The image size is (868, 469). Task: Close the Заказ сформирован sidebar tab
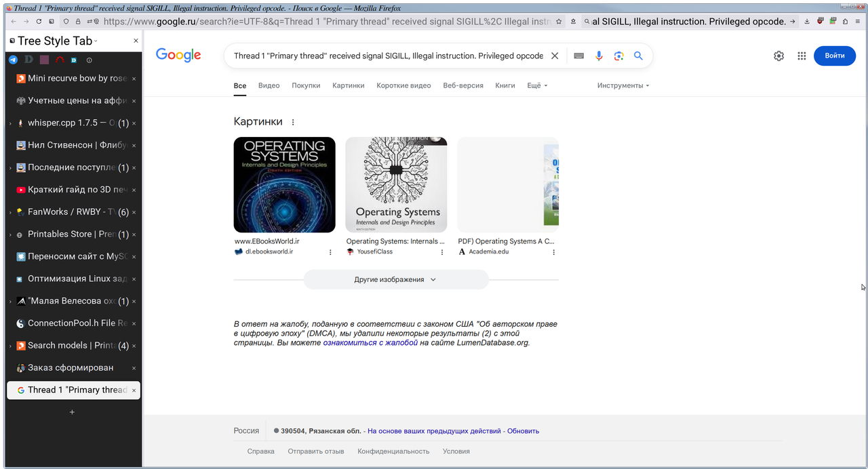[x=134, y=368]
